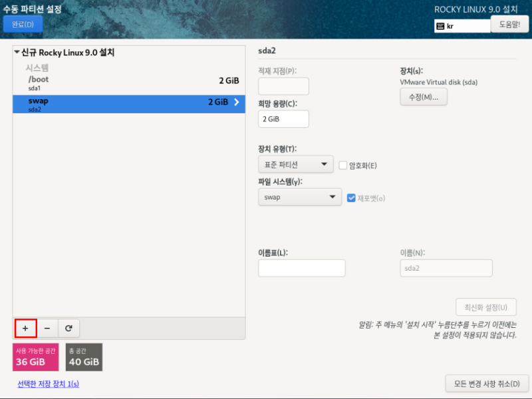Image resolution: width=532 pixels, height=399 pixels.
Task: Click the minus icon to remove partition
Action: coord(47,328)
